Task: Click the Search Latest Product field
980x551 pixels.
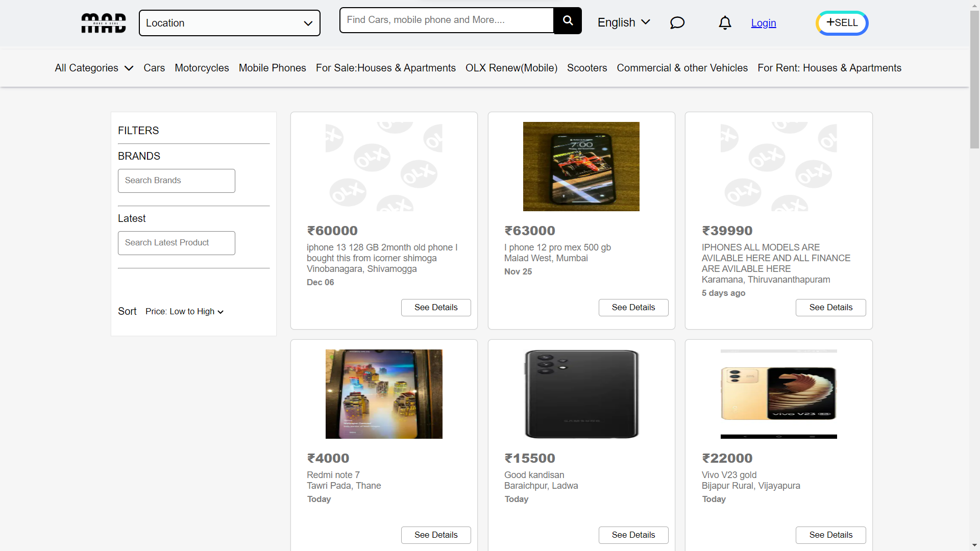Action: pos(176,243)
